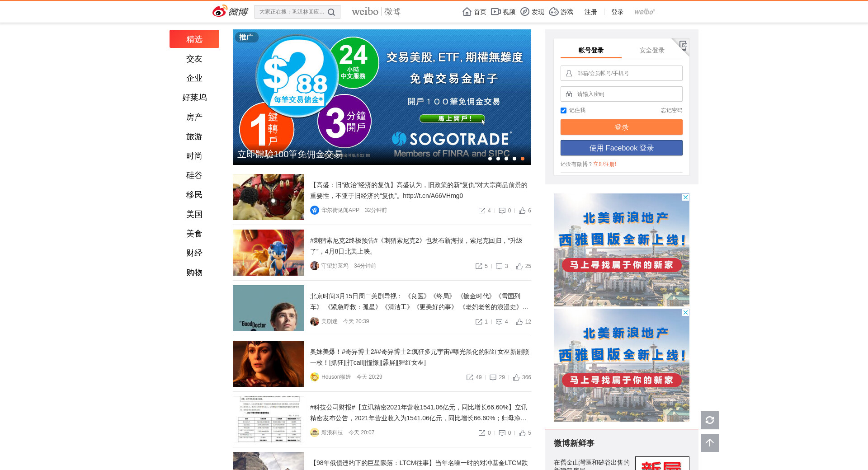Open the games controller icon
Image resolution: width=868 pixels, height=470 pixels.
(x=554, y=12)
